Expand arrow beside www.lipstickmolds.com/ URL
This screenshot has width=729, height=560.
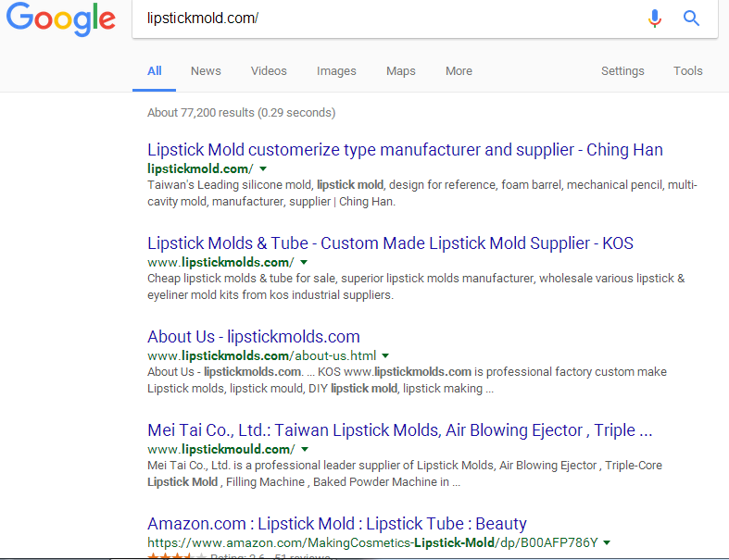click(304, 262)
